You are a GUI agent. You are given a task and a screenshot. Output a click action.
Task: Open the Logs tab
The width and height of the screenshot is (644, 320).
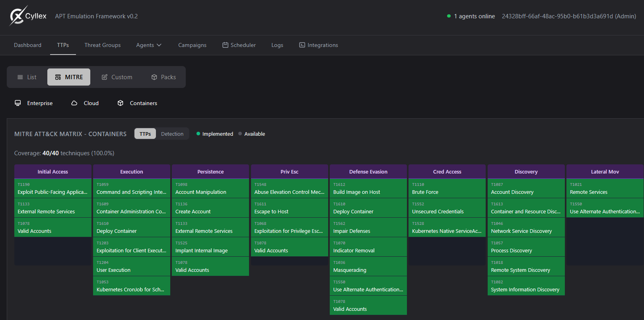click(x=277, y=45)
